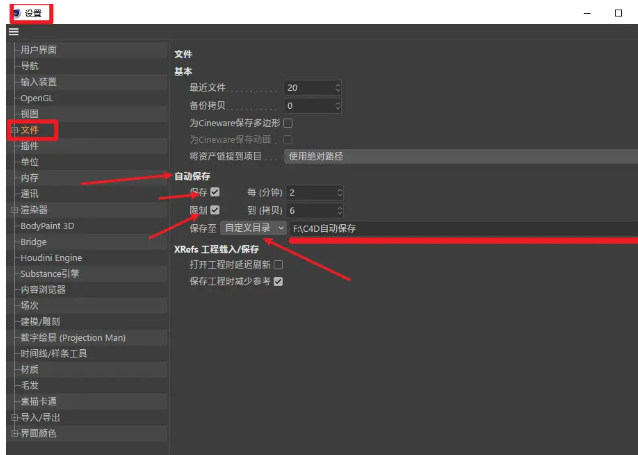The width and height of the screenshot is (638, 455).
Task: Open Houdini Engine settings
Action: pyautogui.click(x=51, y=258)
